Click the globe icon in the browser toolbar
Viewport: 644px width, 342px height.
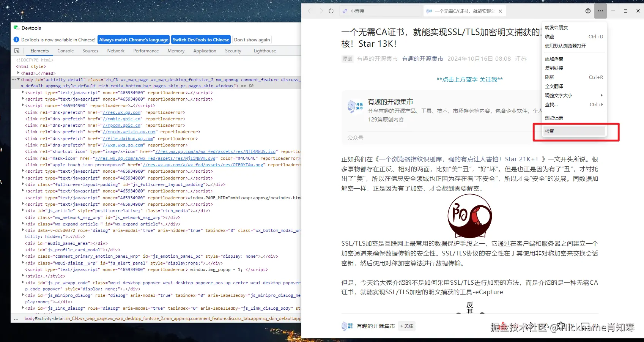(x=588, y=11)
